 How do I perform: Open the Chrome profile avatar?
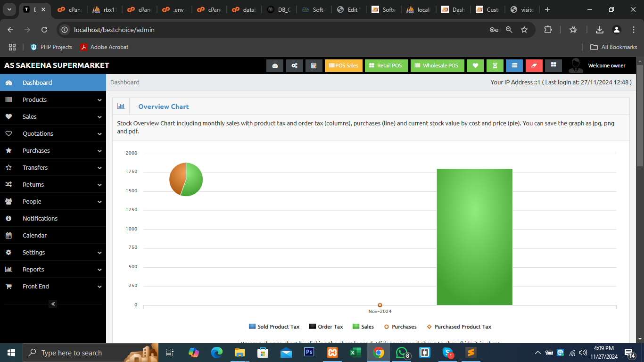tap(617, 30)
